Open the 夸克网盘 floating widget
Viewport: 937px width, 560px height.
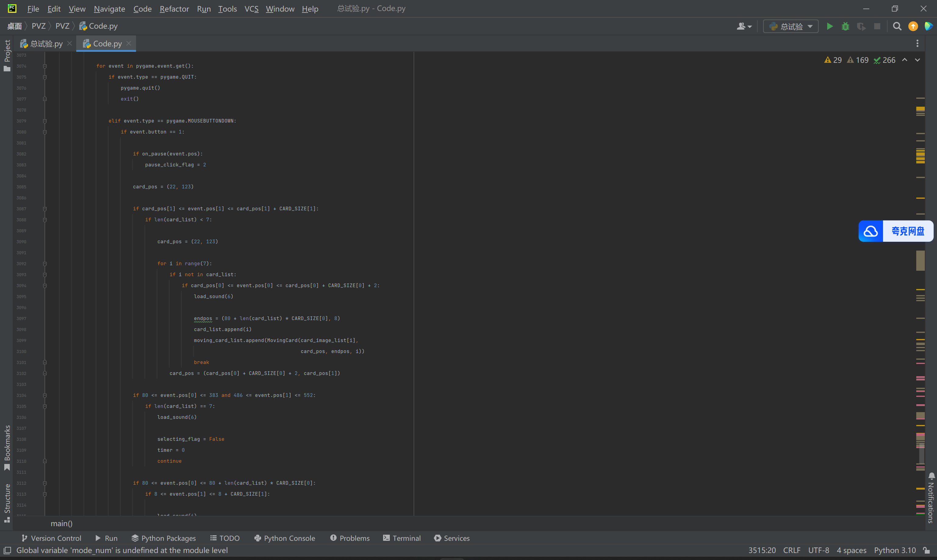[896, 231]
